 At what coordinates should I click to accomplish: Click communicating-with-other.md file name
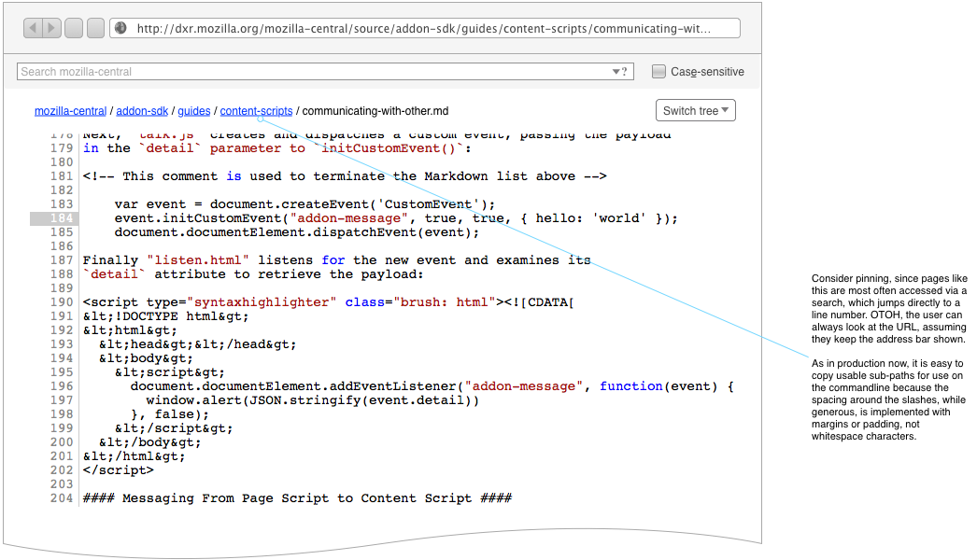[x=375, y=111]
